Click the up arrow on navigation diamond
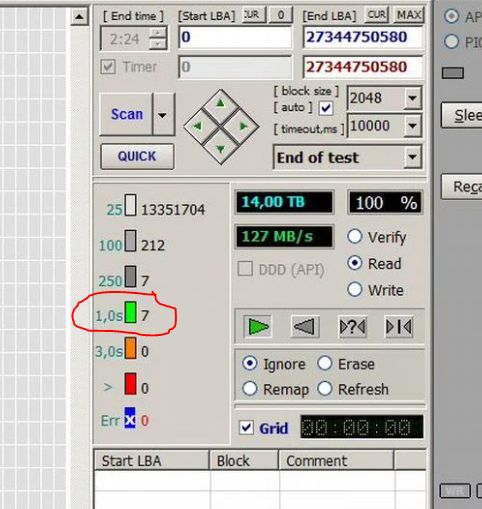The width and height of the screenshot is (482, 509). click(220, 103)
